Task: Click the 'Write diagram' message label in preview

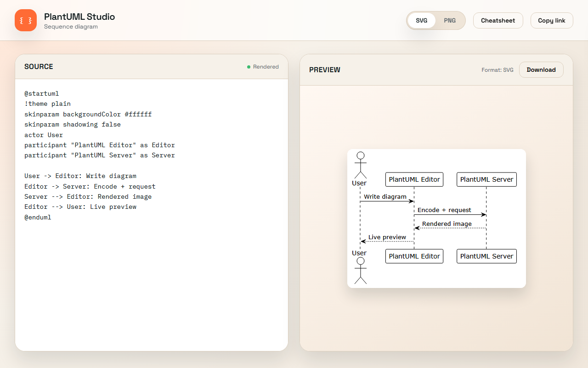Action: tap(385, 196)
